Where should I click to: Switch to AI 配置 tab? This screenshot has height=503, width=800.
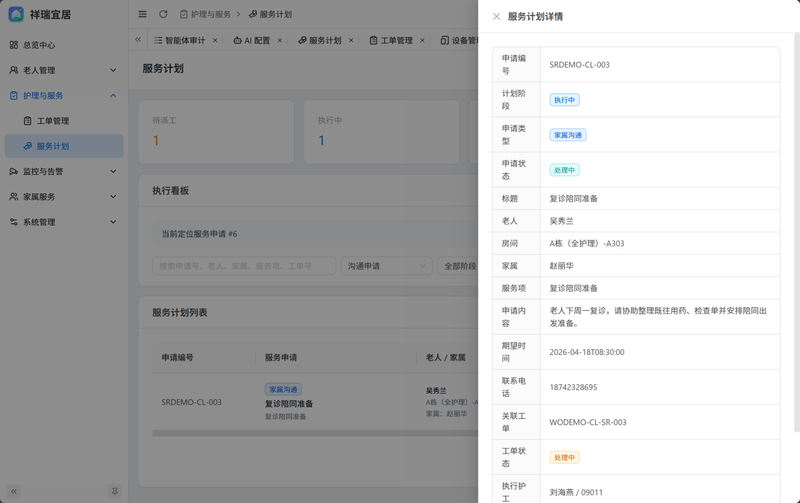coord(252,40)
